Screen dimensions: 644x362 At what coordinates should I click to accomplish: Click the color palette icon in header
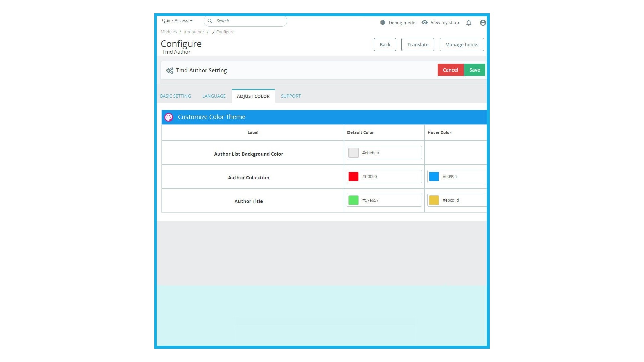coord(169,117)
